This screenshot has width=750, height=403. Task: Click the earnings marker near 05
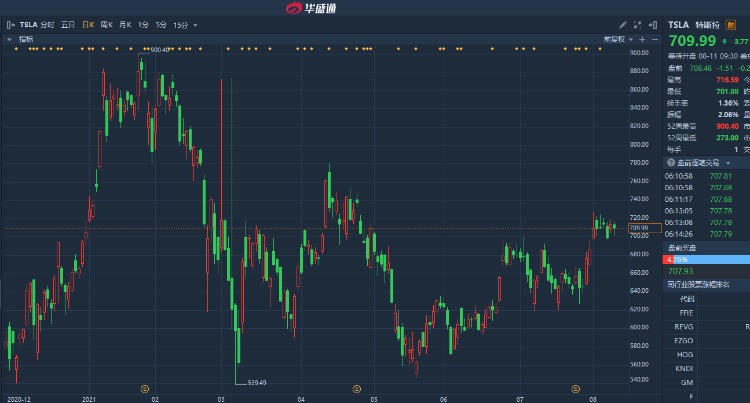click(x=356, y=389)
